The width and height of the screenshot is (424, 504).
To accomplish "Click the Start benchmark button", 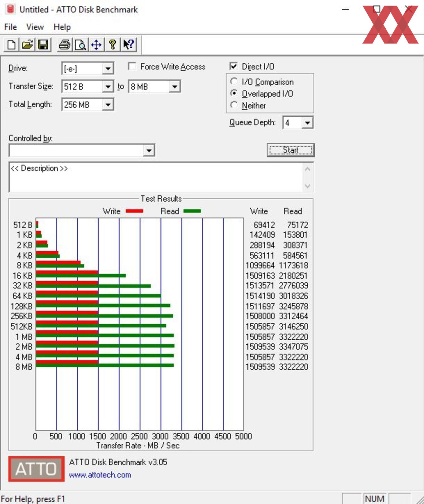I will coord(291,150).
